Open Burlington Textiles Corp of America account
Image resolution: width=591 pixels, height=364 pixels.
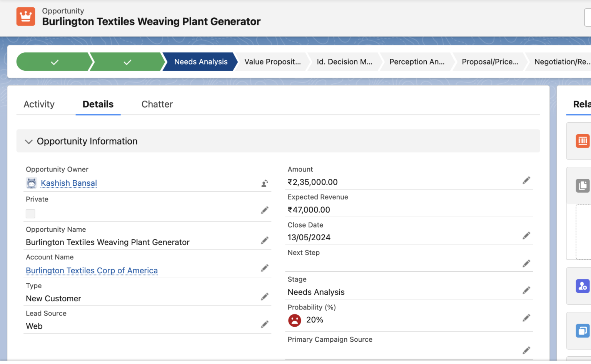click(92, 271)
